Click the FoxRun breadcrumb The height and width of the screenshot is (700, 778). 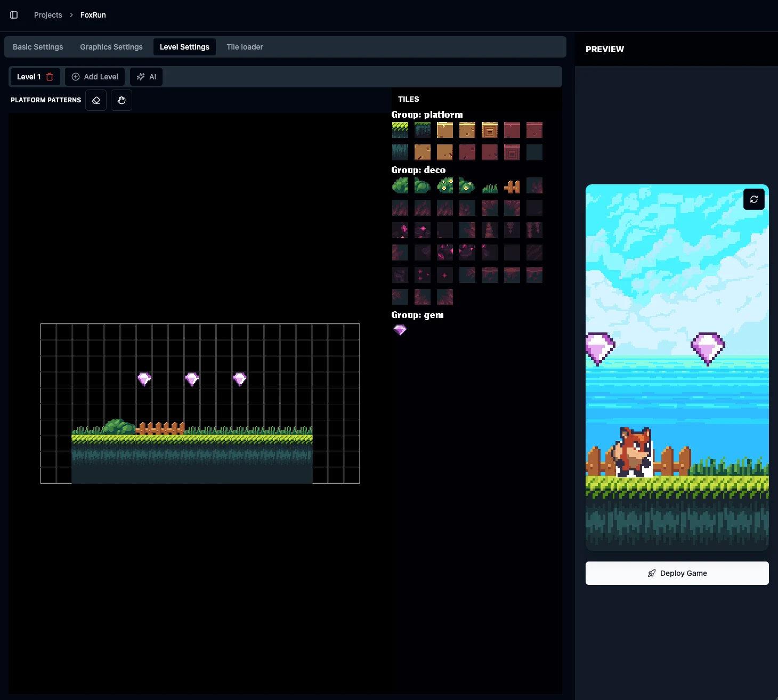(x=93, y=15)
